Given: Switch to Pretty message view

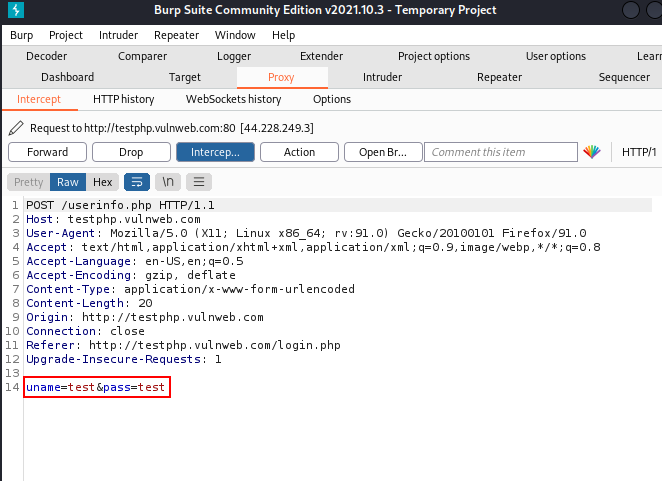Looking at the screenshot, I should click(x=29, y=182).
